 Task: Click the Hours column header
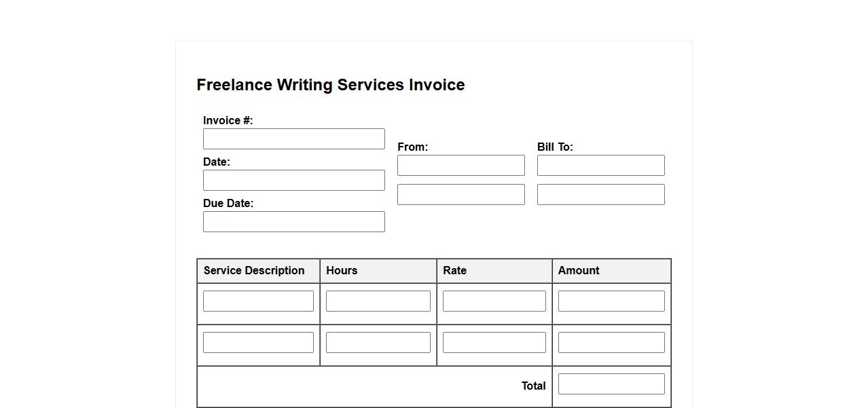342,271
